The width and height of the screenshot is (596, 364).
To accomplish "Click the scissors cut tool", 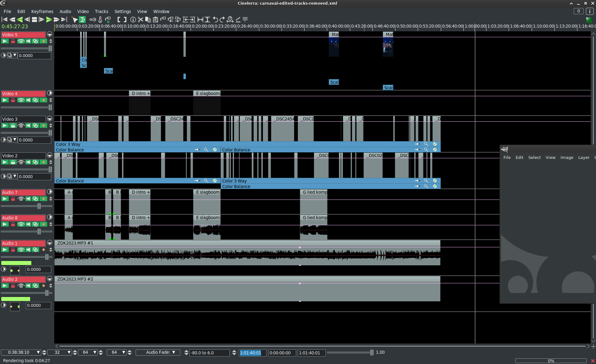I will (x=141, y=20).
